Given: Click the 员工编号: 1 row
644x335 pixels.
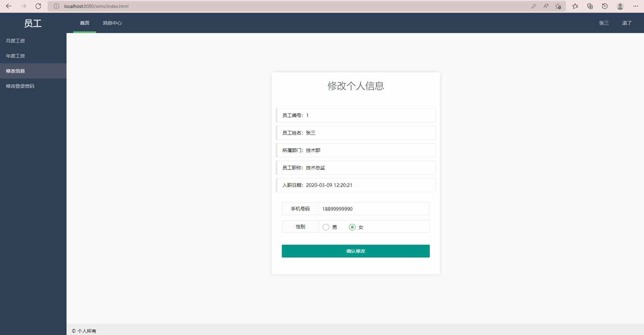Looking at the screenshot, I should pyautogui.click(x=356, y=115).
